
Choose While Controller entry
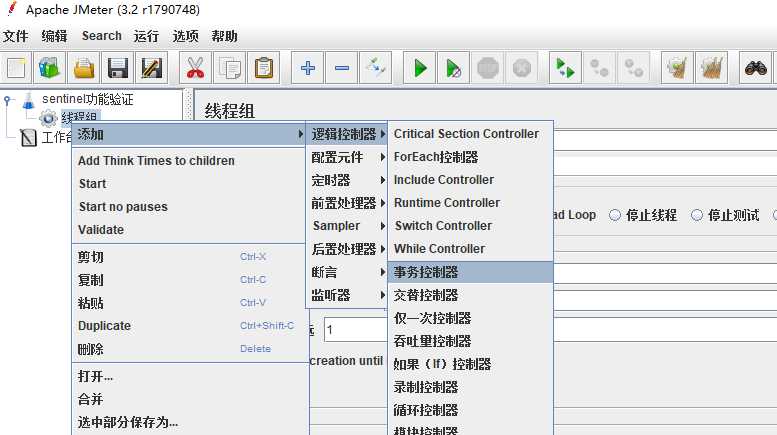point(470,249)
